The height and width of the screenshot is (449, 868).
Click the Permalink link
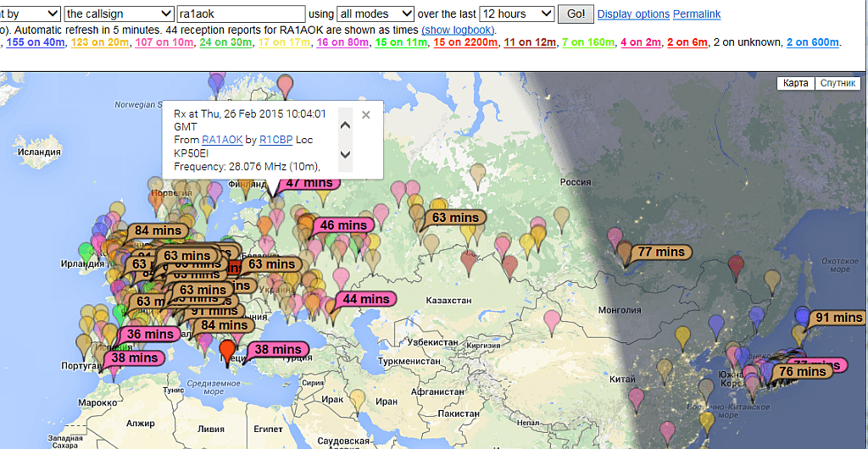[697, 14]
